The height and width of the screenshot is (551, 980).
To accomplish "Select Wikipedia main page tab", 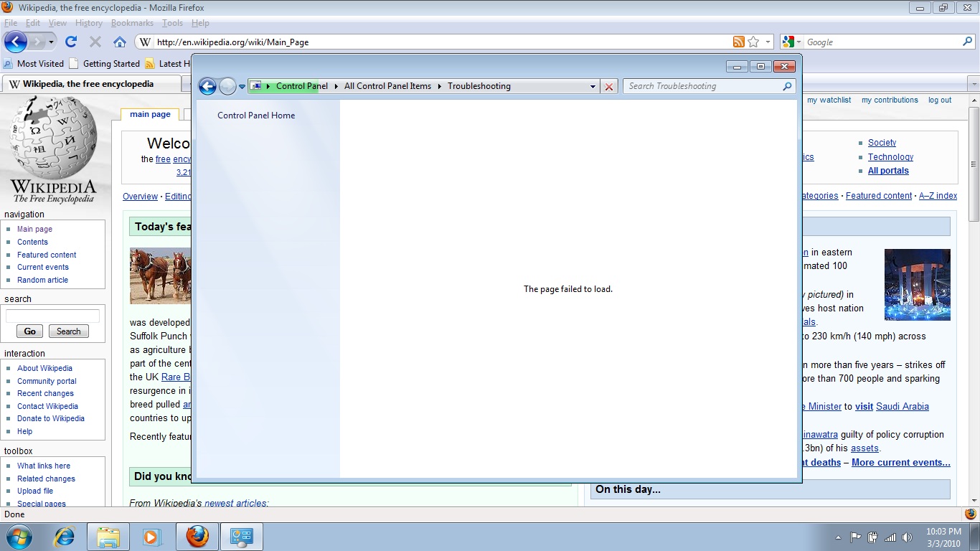I will click(x=151, y=115).
